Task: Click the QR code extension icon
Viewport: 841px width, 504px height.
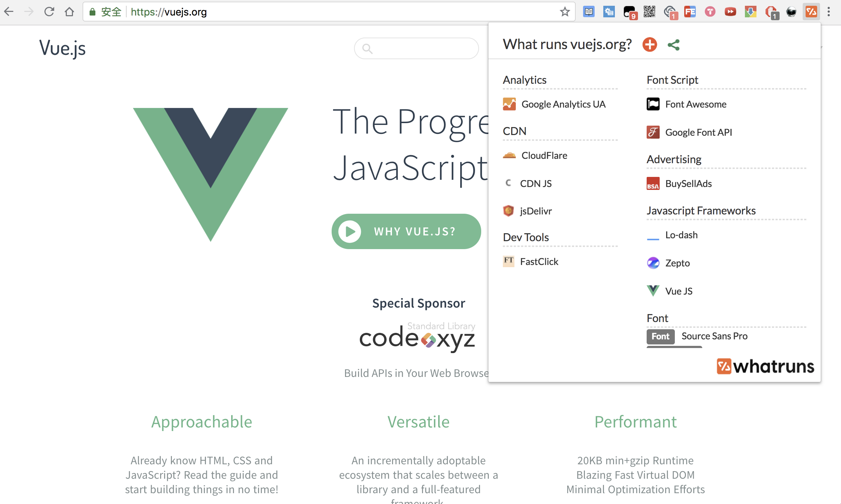Action: coord(649,12)
